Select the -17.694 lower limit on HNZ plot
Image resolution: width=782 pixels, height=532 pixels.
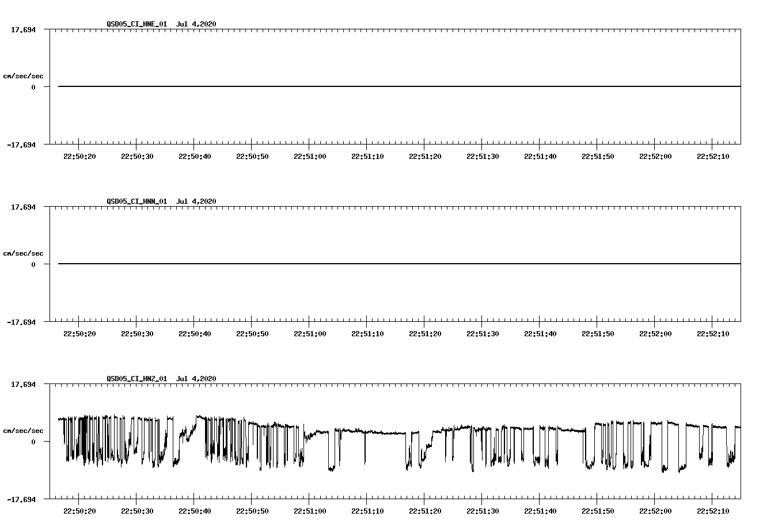tap(21, 500)
